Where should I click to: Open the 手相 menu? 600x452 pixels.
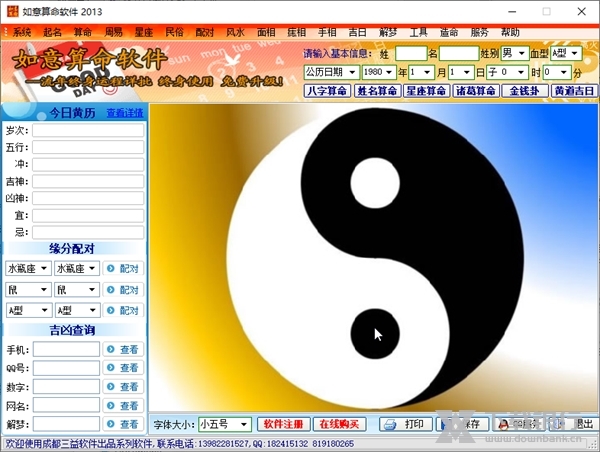point(327,32)
